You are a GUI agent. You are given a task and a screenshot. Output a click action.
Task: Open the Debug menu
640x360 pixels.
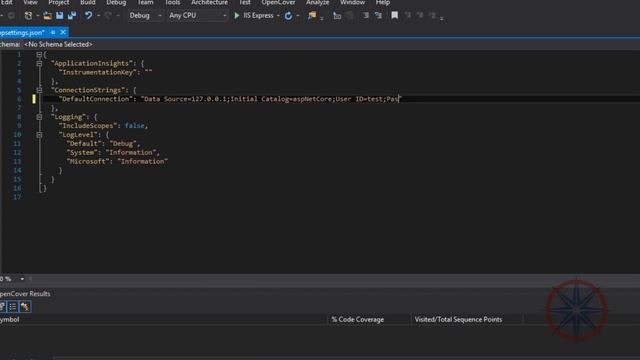(x=116, y=2)
